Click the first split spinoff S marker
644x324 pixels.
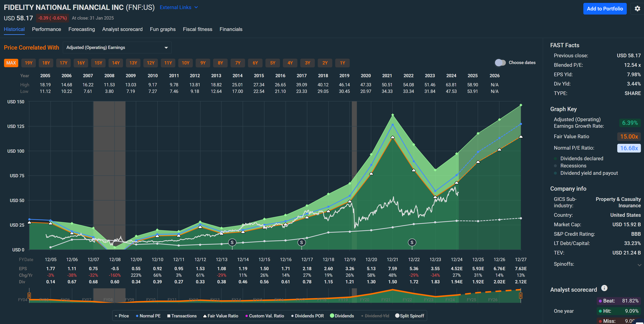tap(232, 242)
